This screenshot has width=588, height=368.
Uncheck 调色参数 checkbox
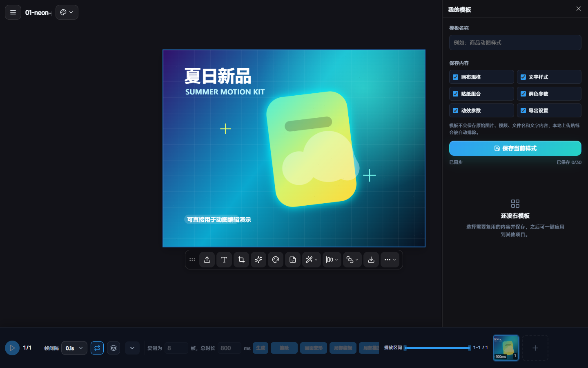click(523, 94)
